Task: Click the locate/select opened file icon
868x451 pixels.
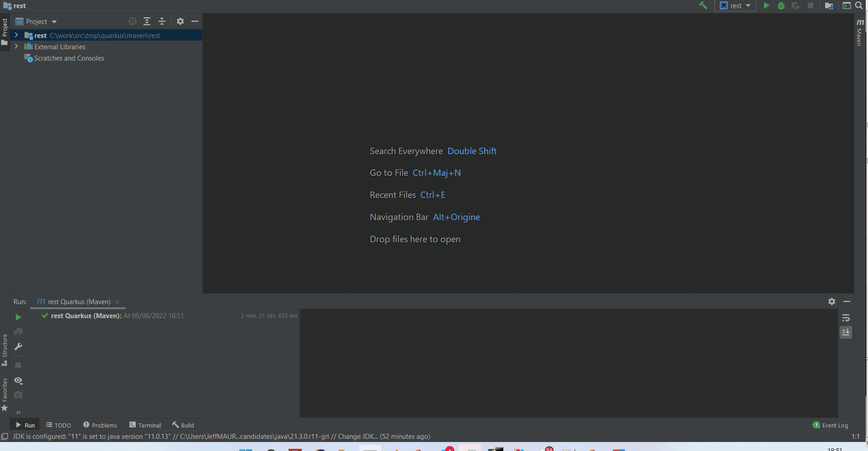Action: [x=132, y=21]
